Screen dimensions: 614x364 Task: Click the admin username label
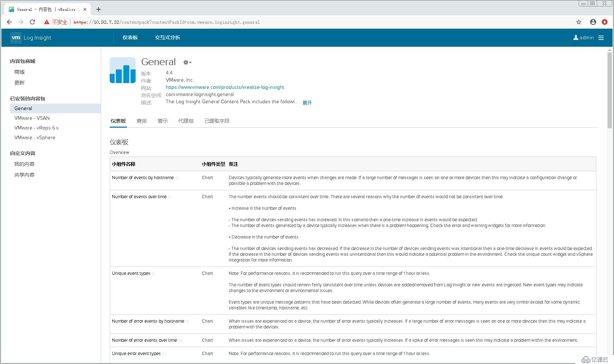pyautogui.click(x=587, y=37)
